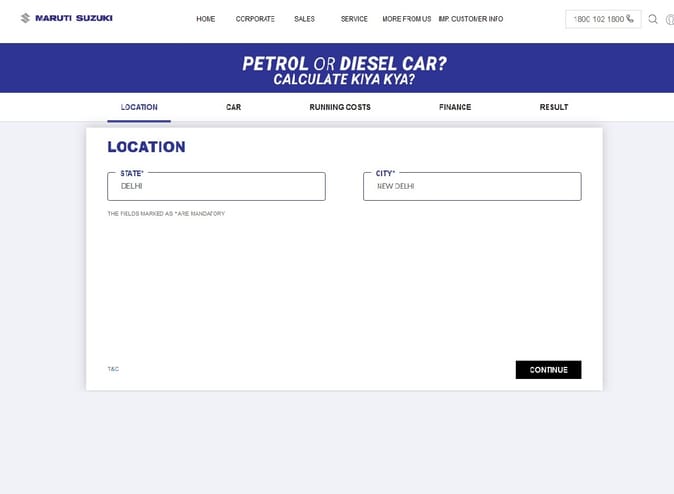
Task: Open the State dropdown showing Delhi
Action: (216, 186)
